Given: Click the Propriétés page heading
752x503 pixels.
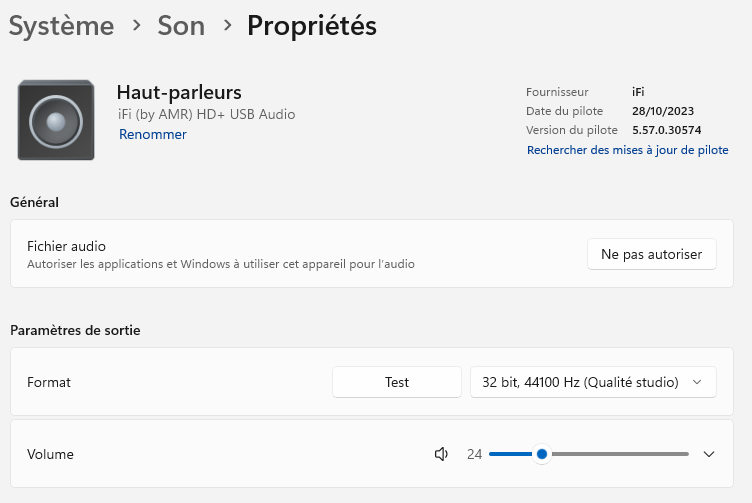Looking at the screenshot, I should 312,26.
